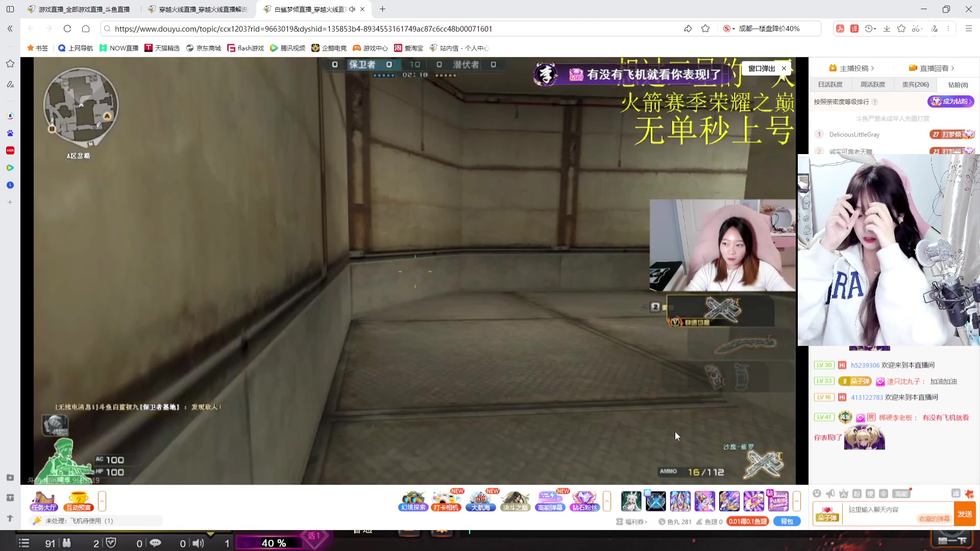Image resolution: width=980 pixels, height=551 pixels.
Task: Switch to the 周活跃度 tab
Action: [x=873, y=85]
